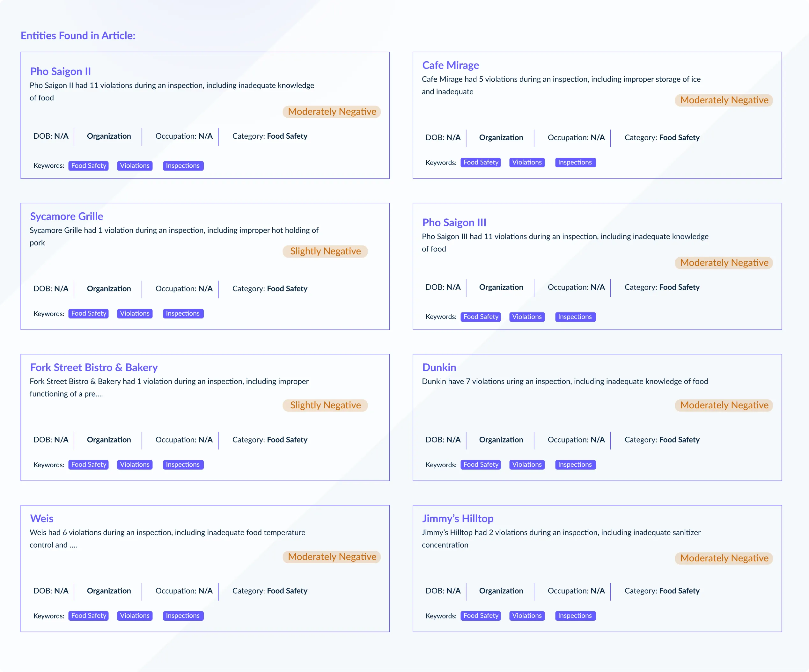Click the 'Entities Found in Article:' heading

(x=78, y=35)
